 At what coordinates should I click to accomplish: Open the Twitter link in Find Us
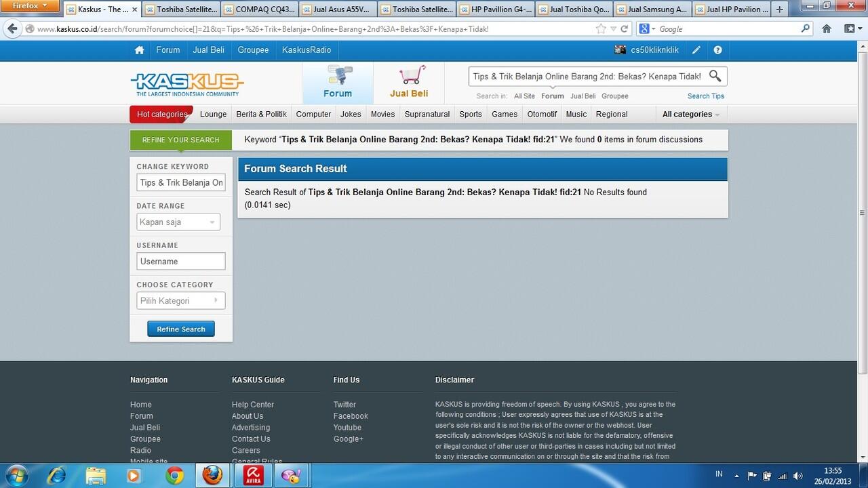click(x=344, y=405)
